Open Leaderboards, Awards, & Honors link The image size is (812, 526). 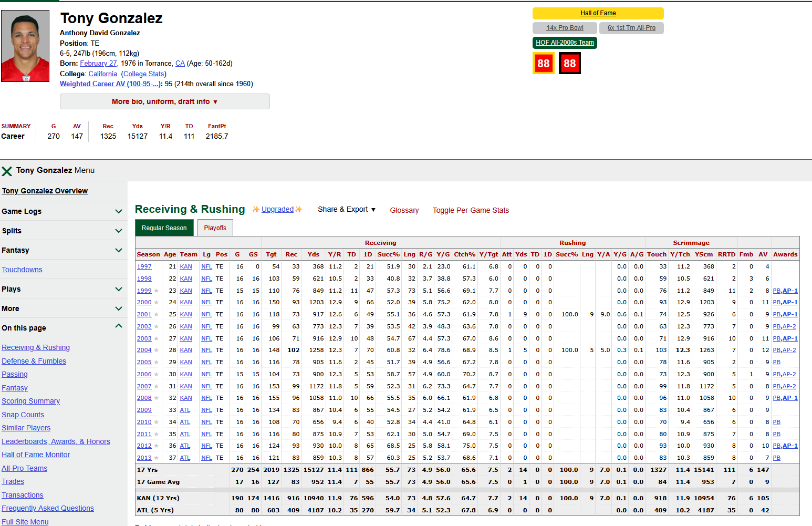pos(56,441)
